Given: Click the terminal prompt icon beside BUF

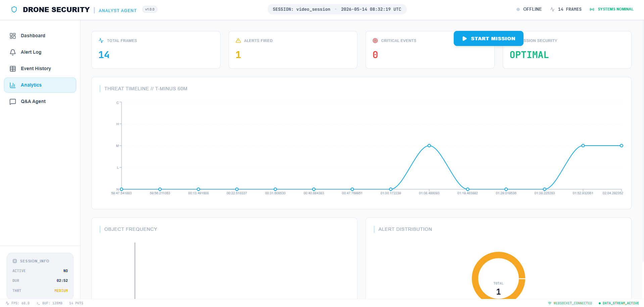Looking at the screenshot, I should coord(38,303).
